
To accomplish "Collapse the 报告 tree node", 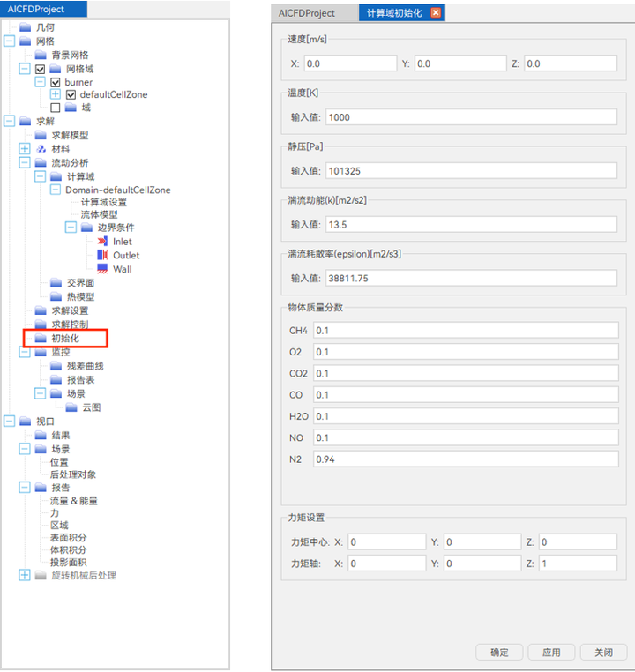I will 25,488.
